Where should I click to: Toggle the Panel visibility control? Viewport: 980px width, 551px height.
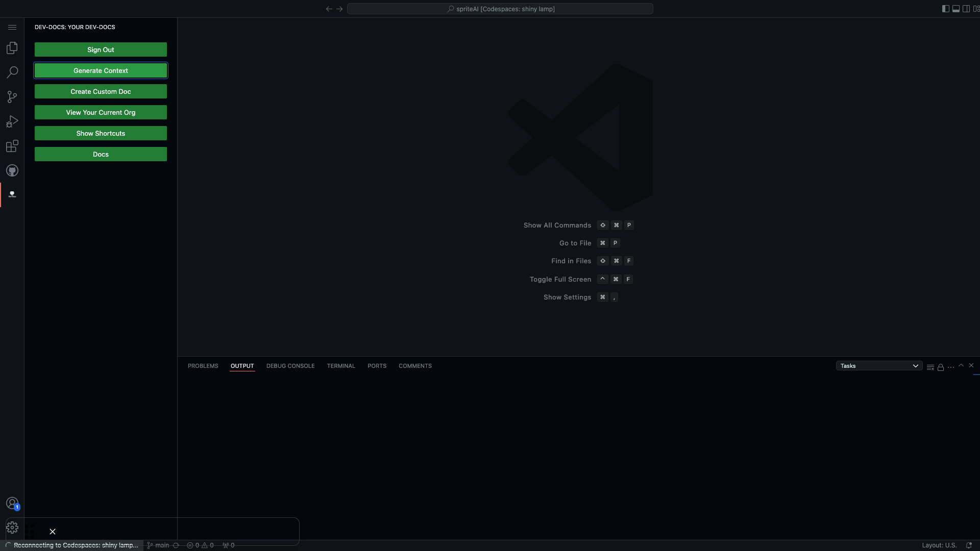955,9
